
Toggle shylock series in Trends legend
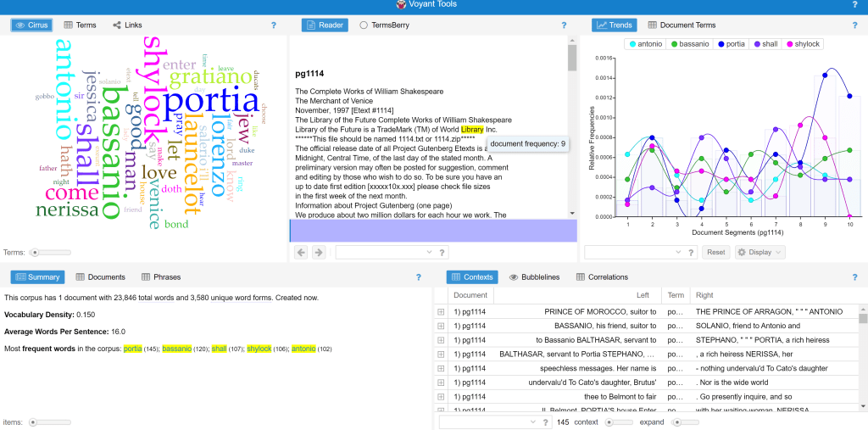(803, 44)
